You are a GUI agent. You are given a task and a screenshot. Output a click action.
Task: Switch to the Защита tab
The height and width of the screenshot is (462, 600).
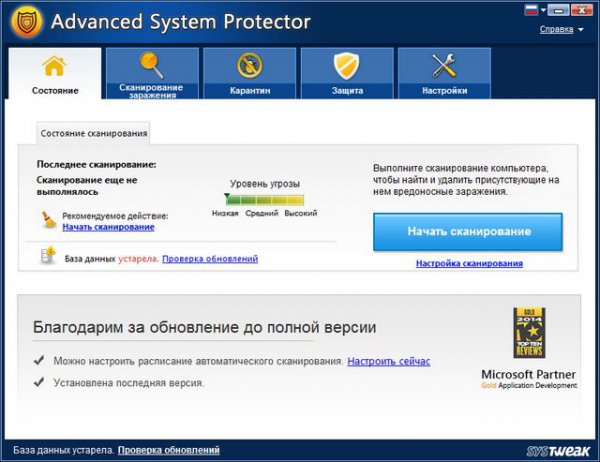[x=347, y=73]
